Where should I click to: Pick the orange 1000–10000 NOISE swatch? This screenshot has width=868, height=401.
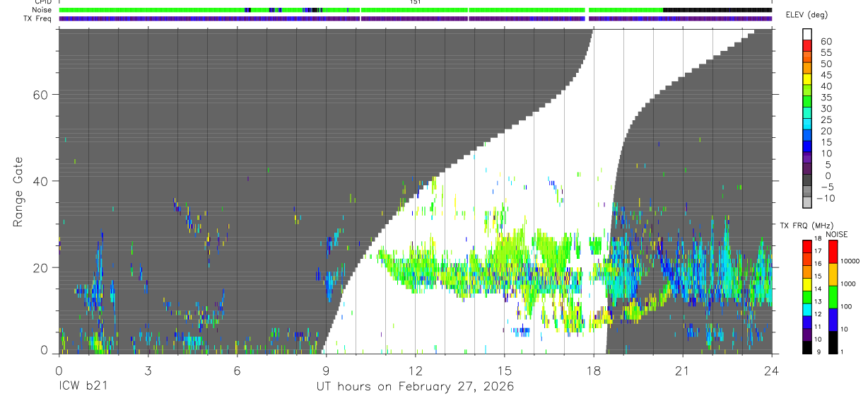pyautogui.click(x=832, y=274)
